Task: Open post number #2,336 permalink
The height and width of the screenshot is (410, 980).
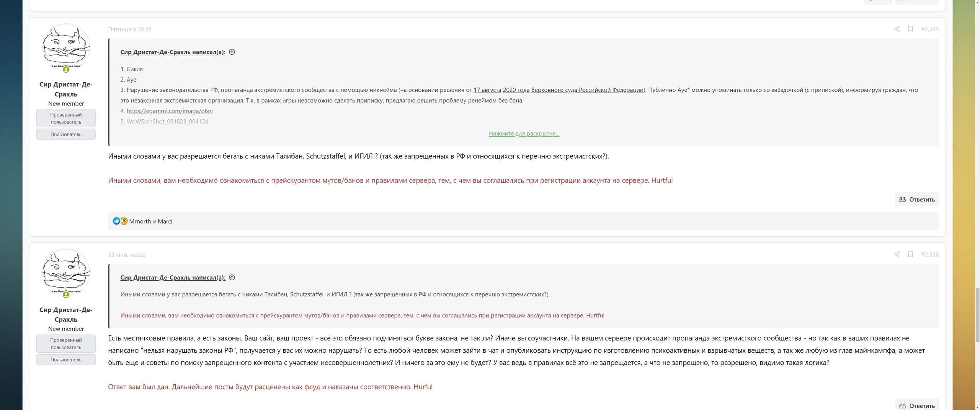Action: tap(929, 254)
